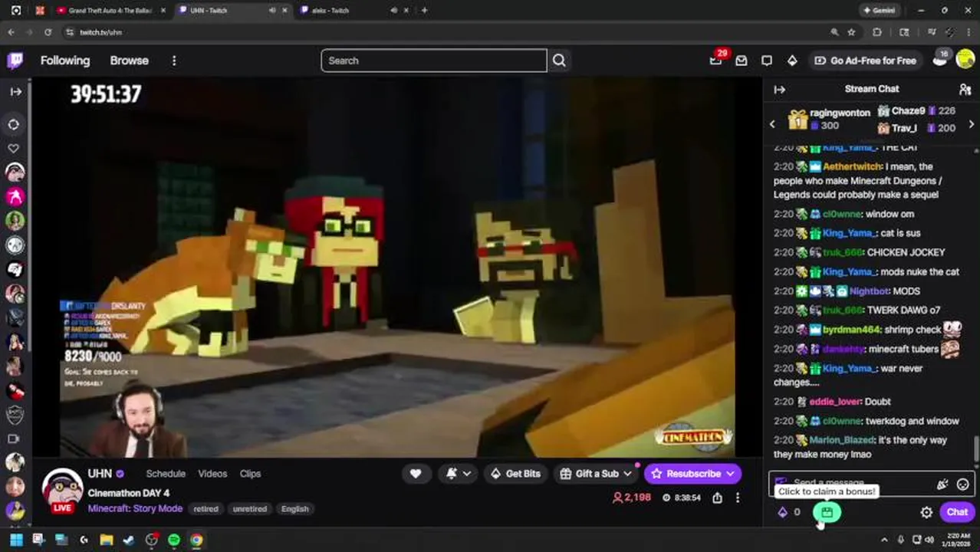
Task: Click the magnifier search button
Action: 559,61
